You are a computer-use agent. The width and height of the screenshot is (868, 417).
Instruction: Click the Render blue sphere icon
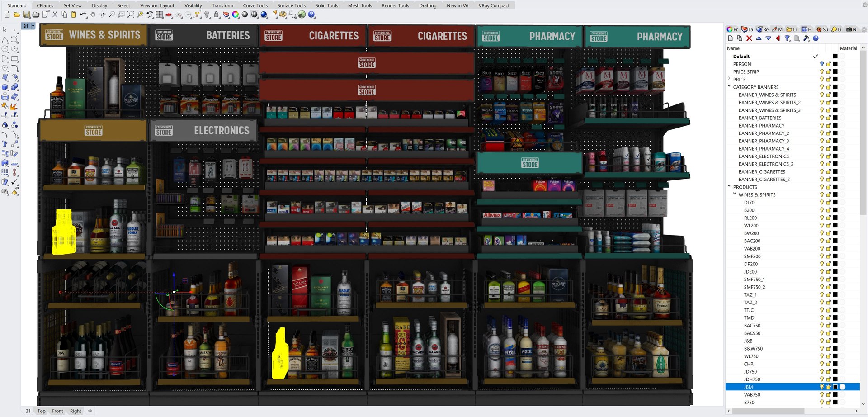[264, 14]
